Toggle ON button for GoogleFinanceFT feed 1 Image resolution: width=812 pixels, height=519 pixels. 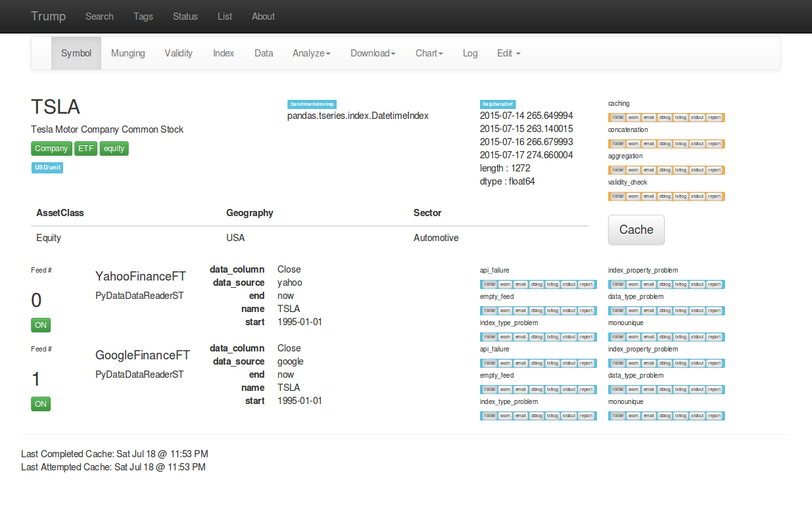point(41,404)
